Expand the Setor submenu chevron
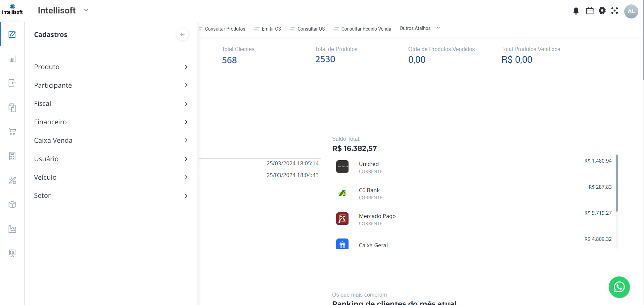Image resolution: width=644 pixels, height=305 pixels. 186,196
